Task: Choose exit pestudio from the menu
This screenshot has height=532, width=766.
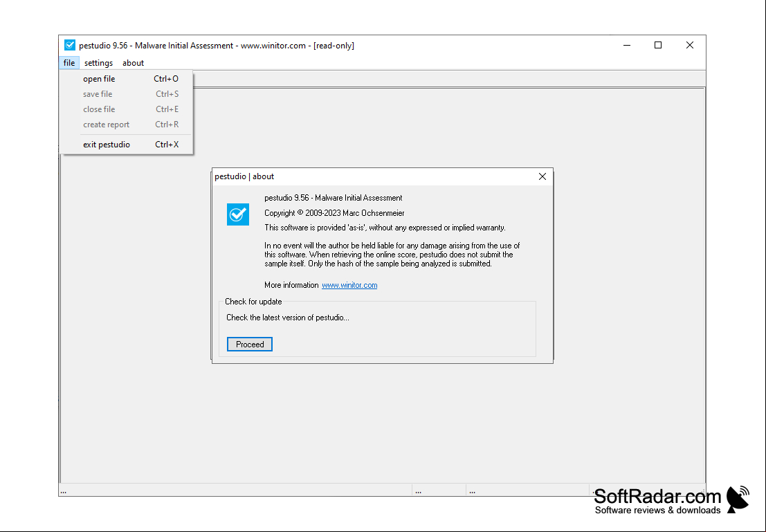Action: [127, 144]
